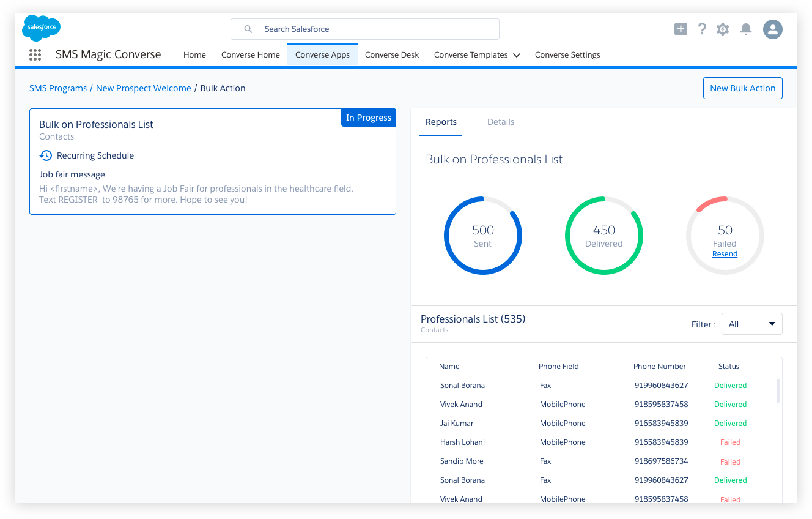
Task: Click the SMS Magic Converse app name
Action: (108, 54)
